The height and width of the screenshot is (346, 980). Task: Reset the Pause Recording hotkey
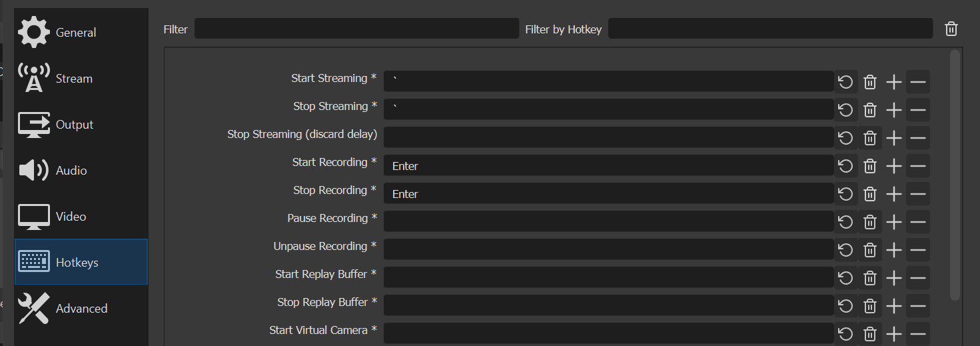tap(845, 222)
